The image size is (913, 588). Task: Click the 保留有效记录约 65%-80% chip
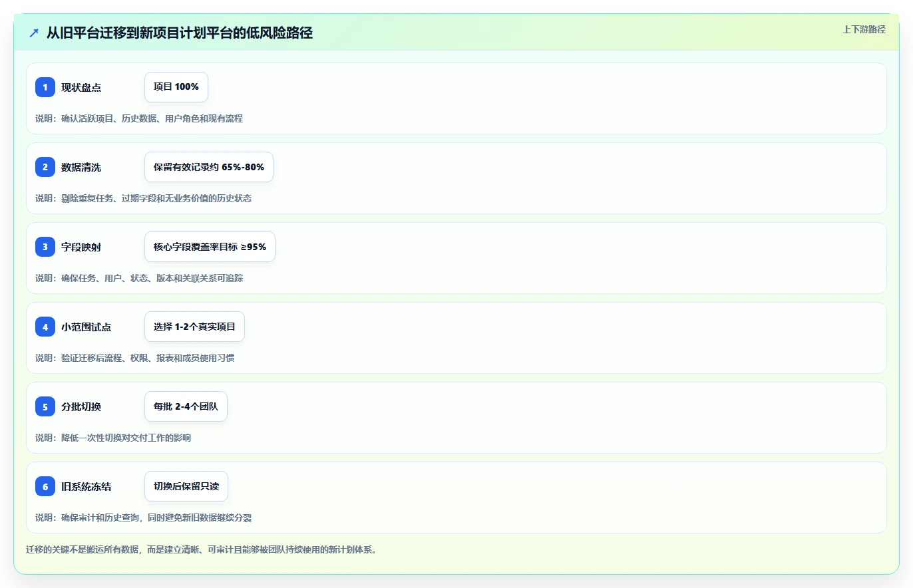(x=209, y=167)
